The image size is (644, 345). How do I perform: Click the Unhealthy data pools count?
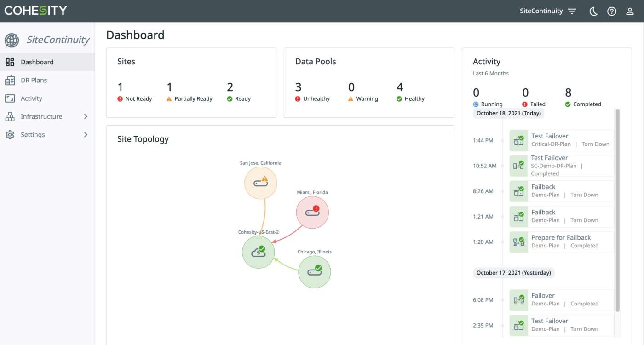[298, 87]
